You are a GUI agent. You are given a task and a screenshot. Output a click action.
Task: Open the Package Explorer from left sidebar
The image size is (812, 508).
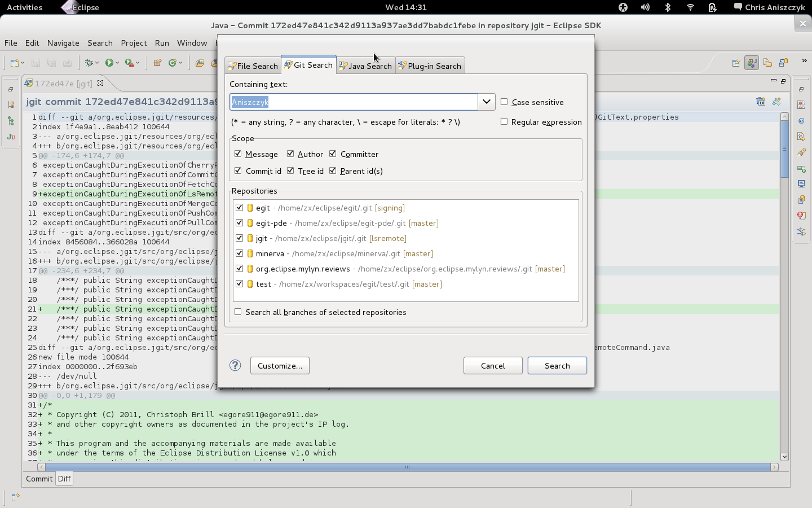point(11,104)
